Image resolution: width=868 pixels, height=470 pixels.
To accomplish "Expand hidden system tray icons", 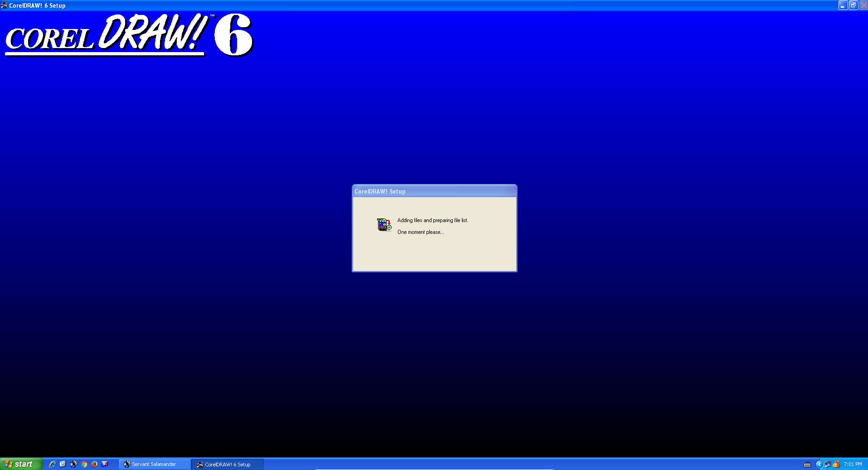I will (819, 464).
